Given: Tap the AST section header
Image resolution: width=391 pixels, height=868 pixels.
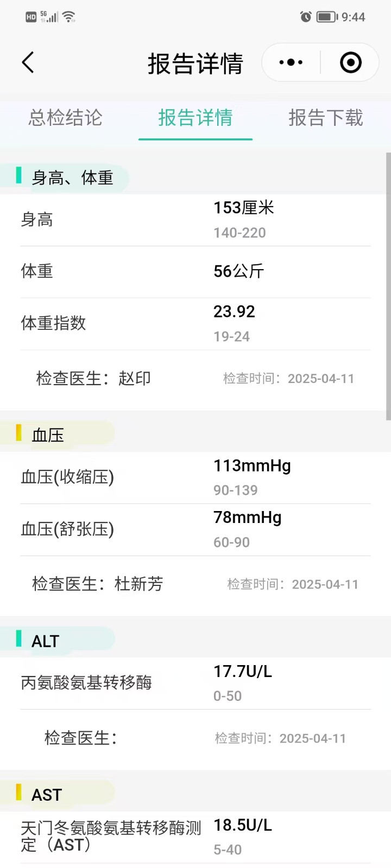Looking at the screenshot, I should pyautogui.click(x=47, y=795).
